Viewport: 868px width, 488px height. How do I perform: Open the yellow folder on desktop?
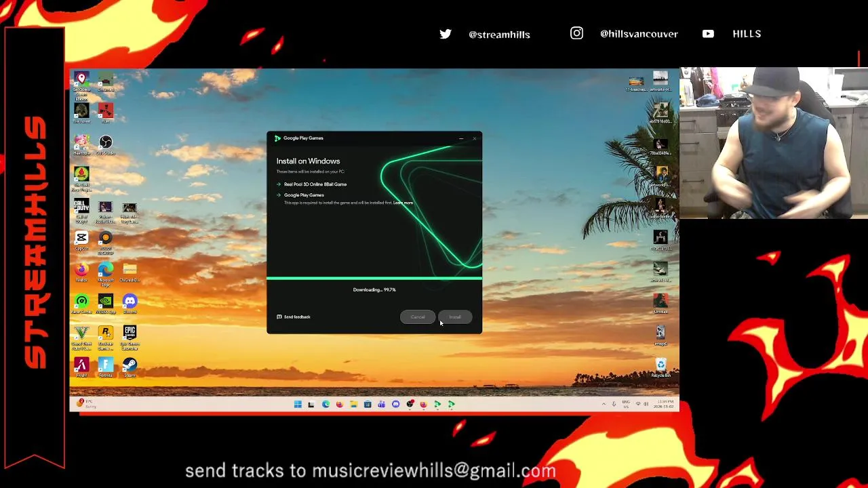point(130,272)
